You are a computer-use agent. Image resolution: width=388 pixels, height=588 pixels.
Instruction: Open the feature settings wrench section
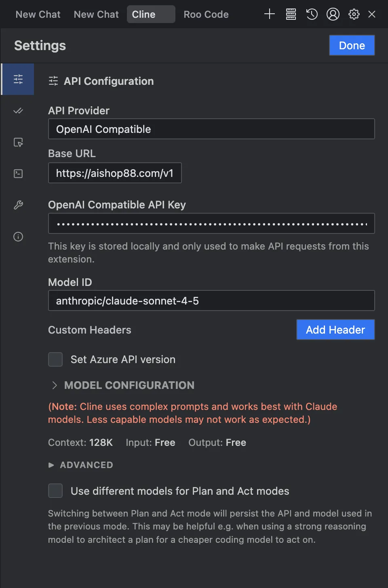coord(17,205)
